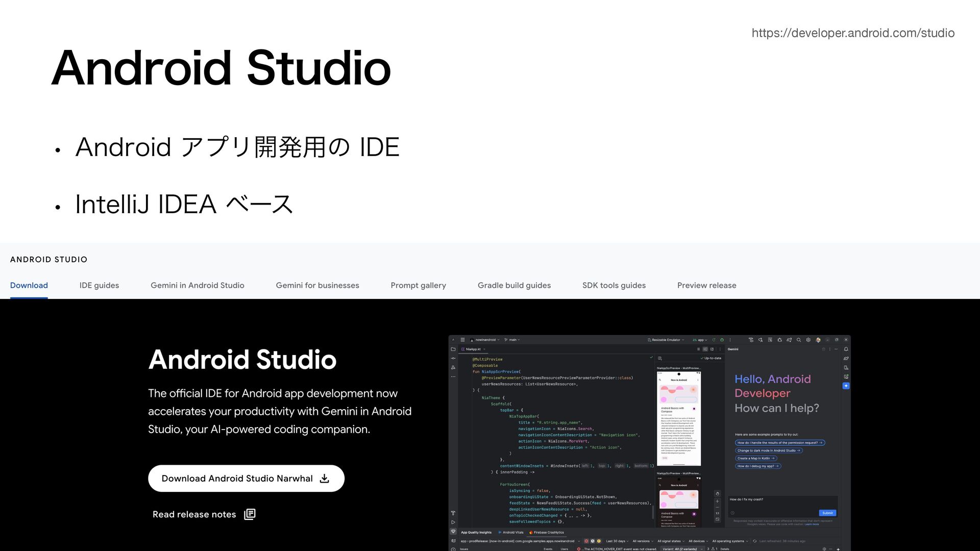Open the IDE settings gear icon in top toolbar
This screenshot has height=551, width=980.
808,340
